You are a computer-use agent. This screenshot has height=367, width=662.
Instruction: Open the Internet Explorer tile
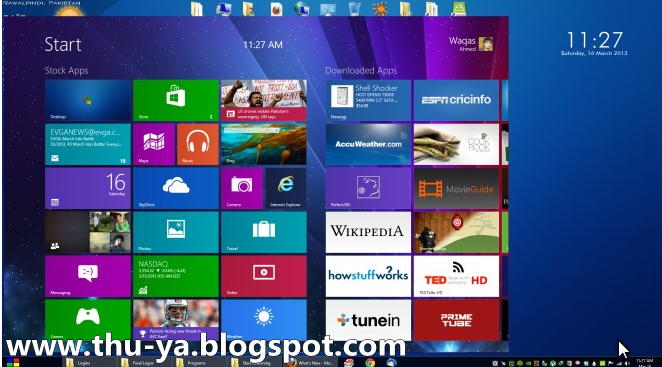tap(286, 188)
